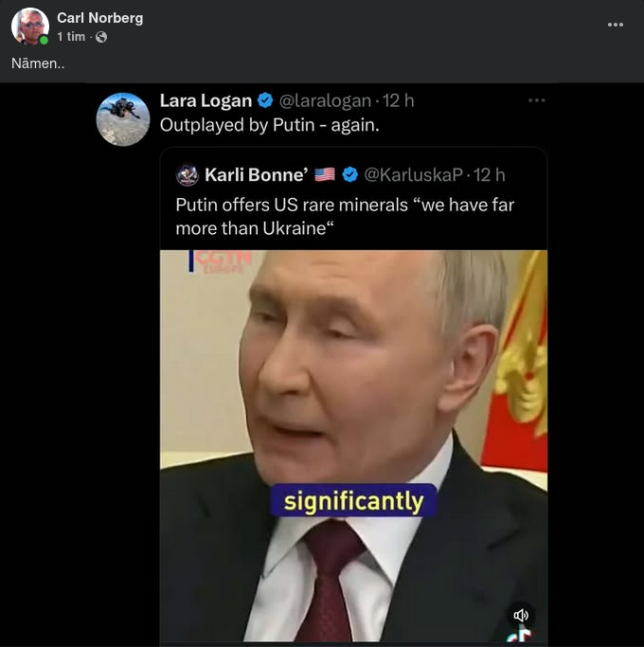644x647 pixels.
Task: Click the Lara Logan display name
Action: coord(206,100)
